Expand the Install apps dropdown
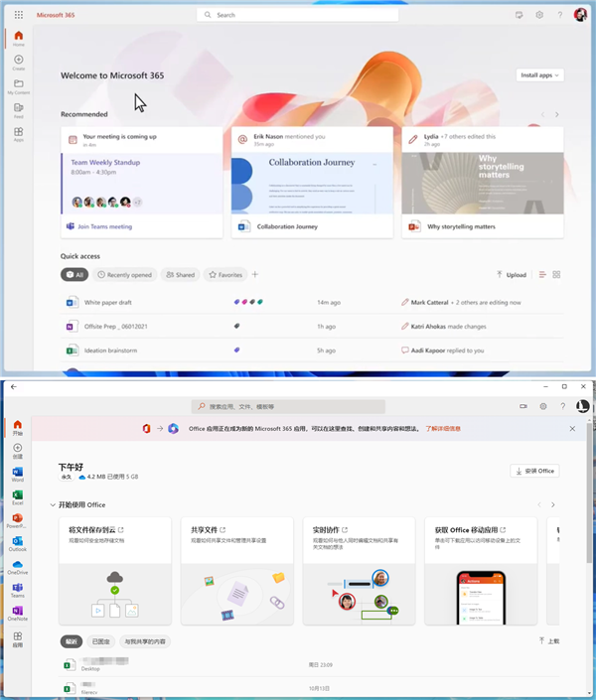The height and width of the screenshot is (700, 596). point(539,75)
